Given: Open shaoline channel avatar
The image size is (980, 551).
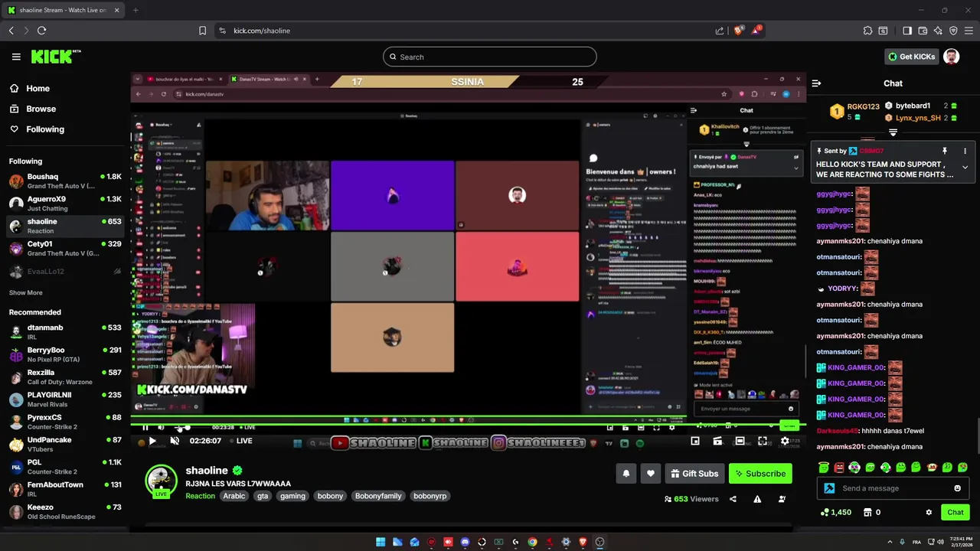Looking at the screenshot, I should pyautogui.click(x=161, y=480).
